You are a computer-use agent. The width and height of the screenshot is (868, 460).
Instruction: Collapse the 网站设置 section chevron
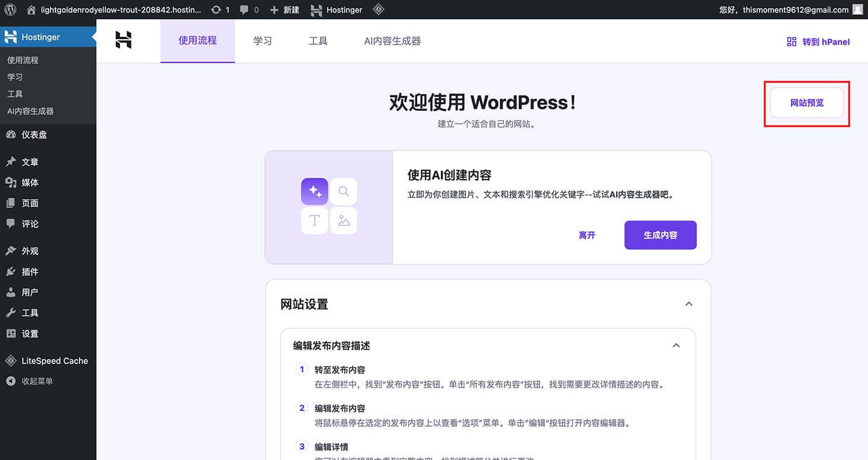pos(689,304)
